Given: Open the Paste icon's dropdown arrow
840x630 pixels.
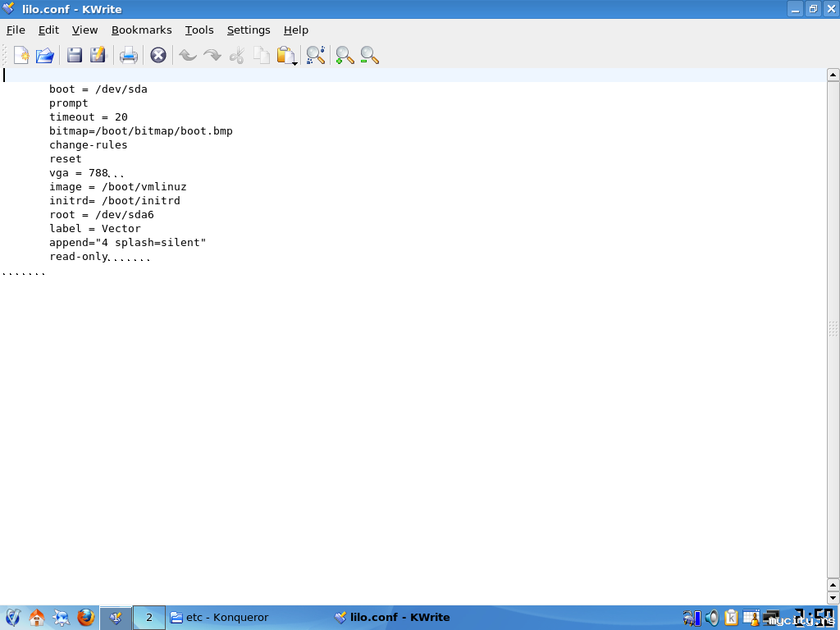Looking at the screenshot, I should [295, 63].
